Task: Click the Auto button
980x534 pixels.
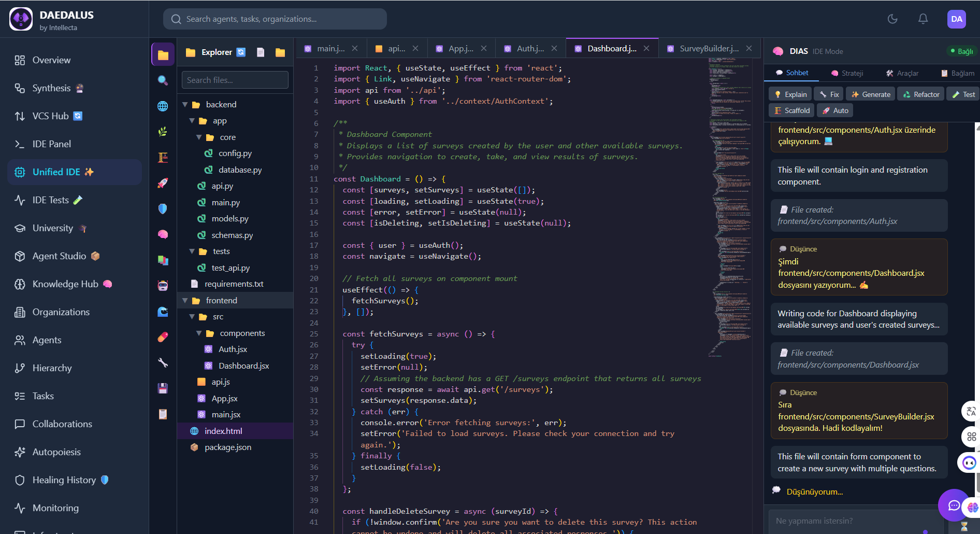Action: click(x=835, y=110)
